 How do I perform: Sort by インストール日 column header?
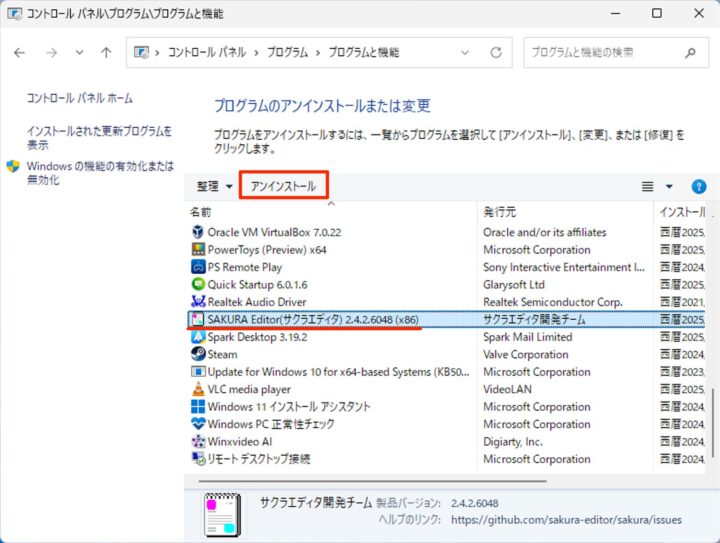click(x=682, y=212)
